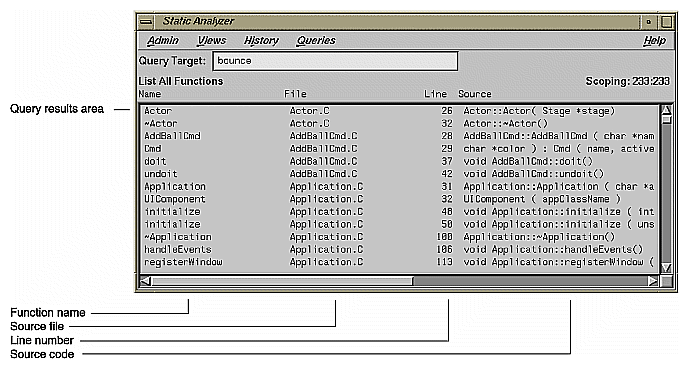Click Actor.C file in the ~Actor row
Screen dimensions: 689x369
(x=309, y=123)
